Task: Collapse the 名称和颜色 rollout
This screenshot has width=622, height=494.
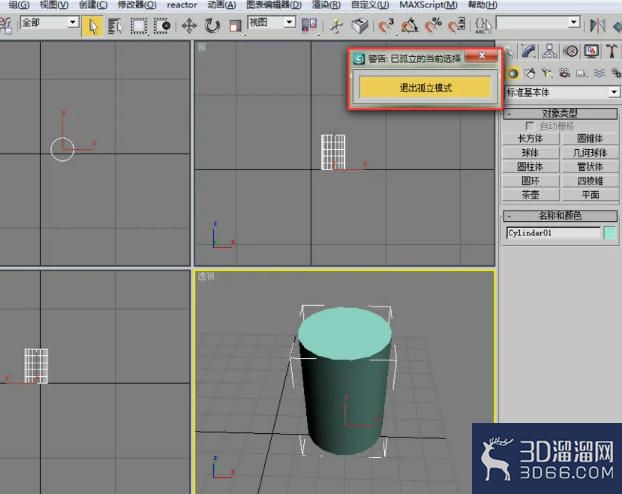Action: tap(560, 216)
